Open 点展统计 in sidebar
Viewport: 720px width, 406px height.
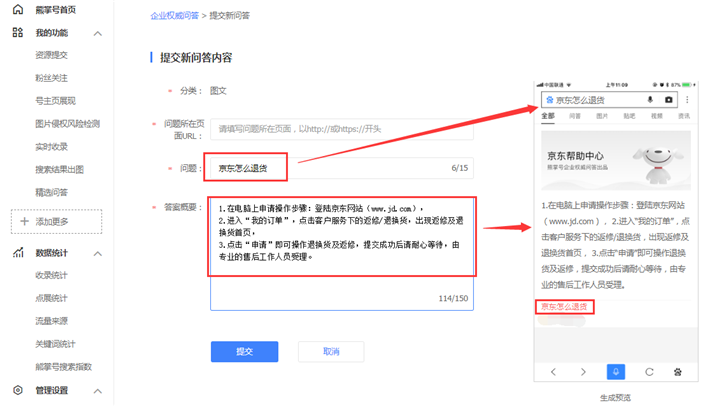pyautogui.click(x=51, y=298)
